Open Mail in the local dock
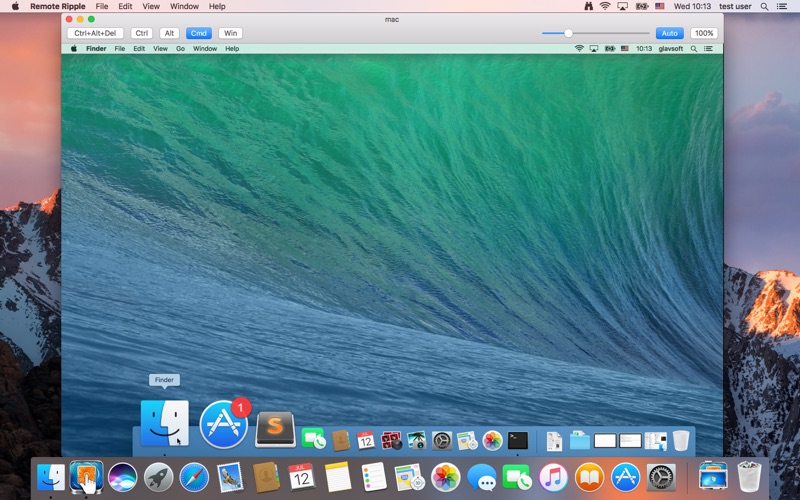Viewport: 800px width, 500px height. coord(230,478)
